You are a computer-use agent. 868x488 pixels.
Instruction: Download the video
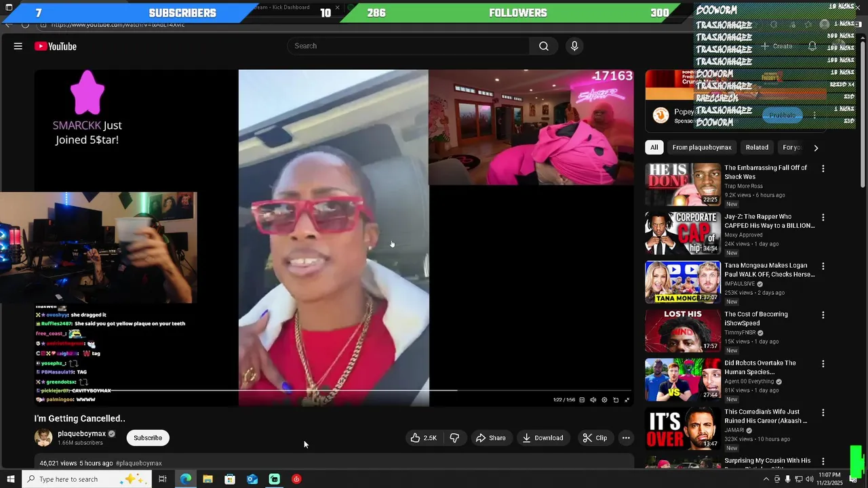[x=542, y=438]
